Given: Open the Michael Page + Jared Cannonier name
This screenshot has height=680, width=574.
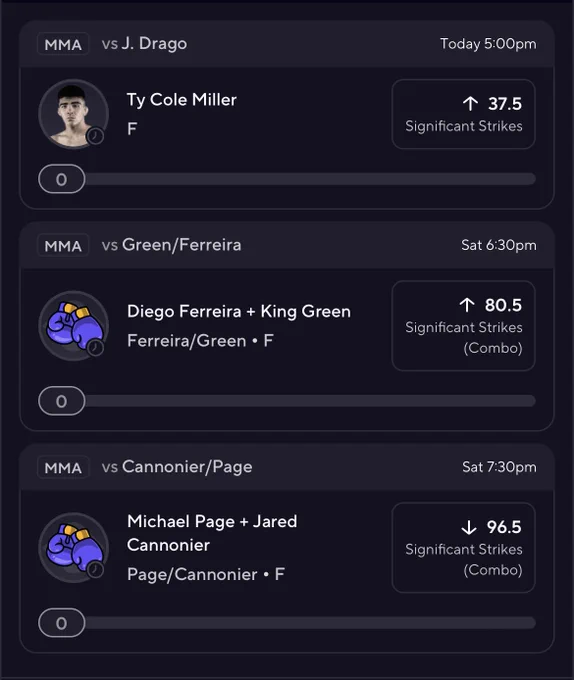Looking at the screenshot, I should click(x=212, y=533).
